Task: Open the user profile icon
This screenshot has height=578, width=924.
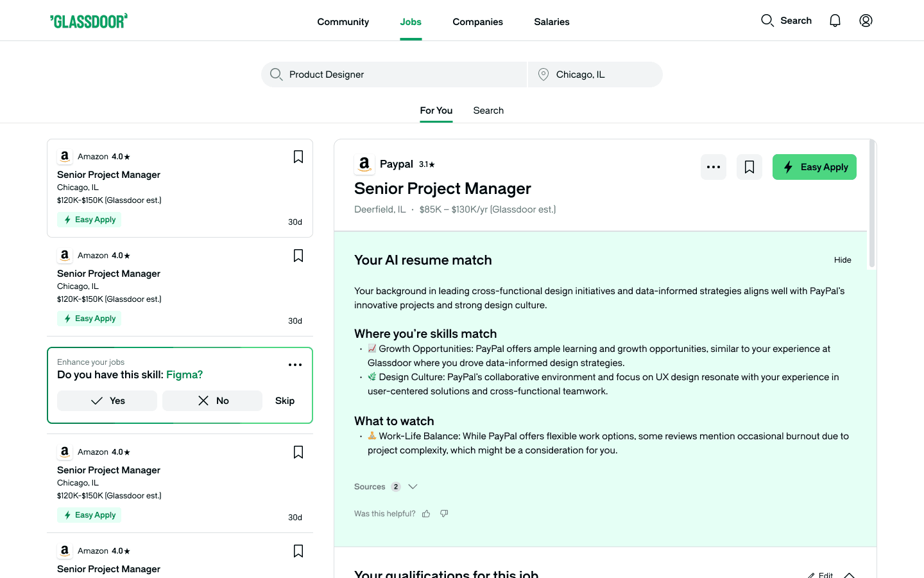Action: click(x=866, y=21)
